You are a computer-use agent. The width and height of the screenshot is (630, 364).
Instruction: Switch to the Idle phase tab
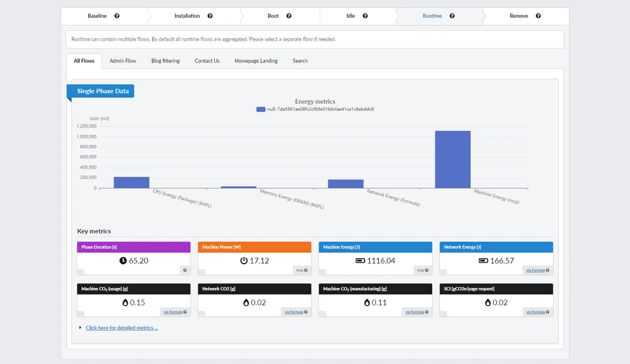click(350, 16)
